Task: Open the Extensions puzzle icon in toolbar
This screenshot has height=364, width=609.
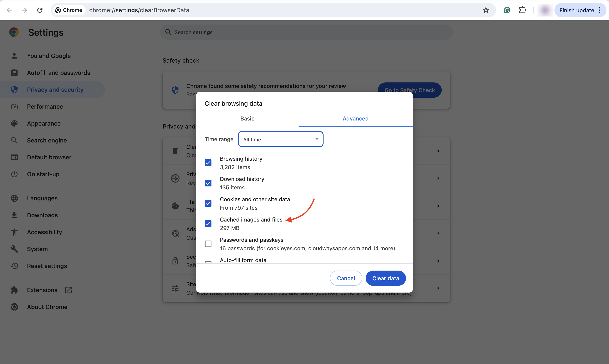Action: click(522, 10)
